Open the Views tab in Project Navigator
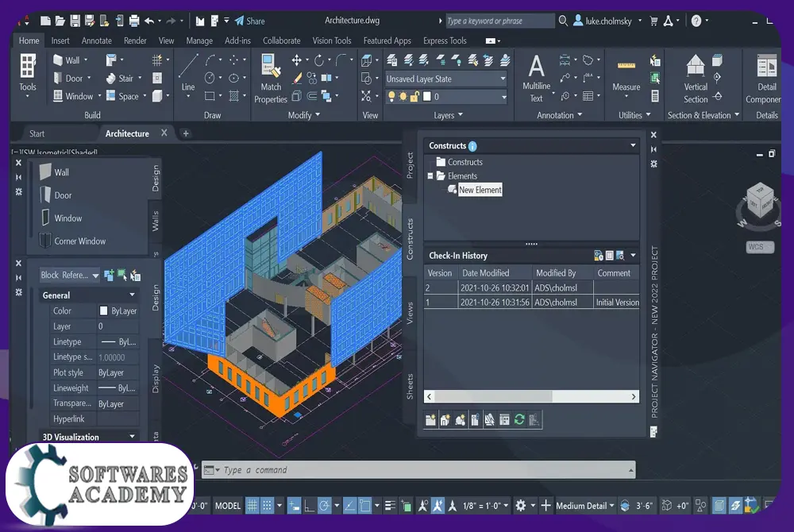Image resolution: width=794 pixels, height=532 pixels. tap(410, 313)
